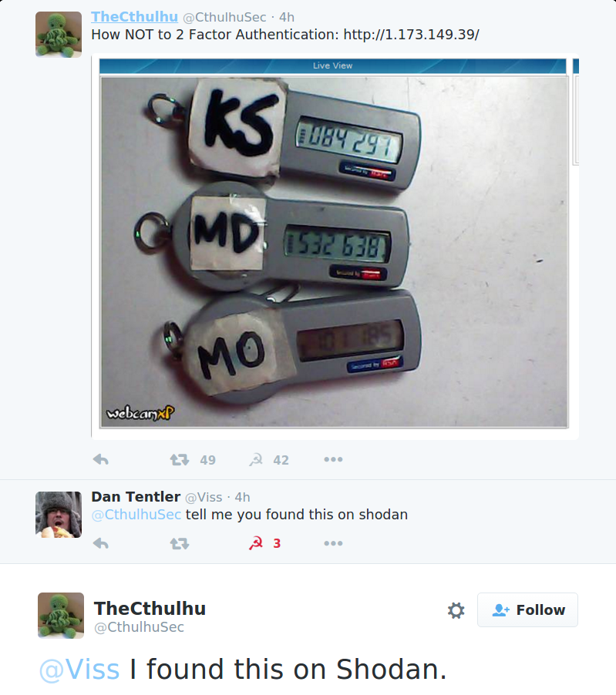Reply to Dan Tentler's tweet
The image size is (616, 695).
click(x=101, y=543)
